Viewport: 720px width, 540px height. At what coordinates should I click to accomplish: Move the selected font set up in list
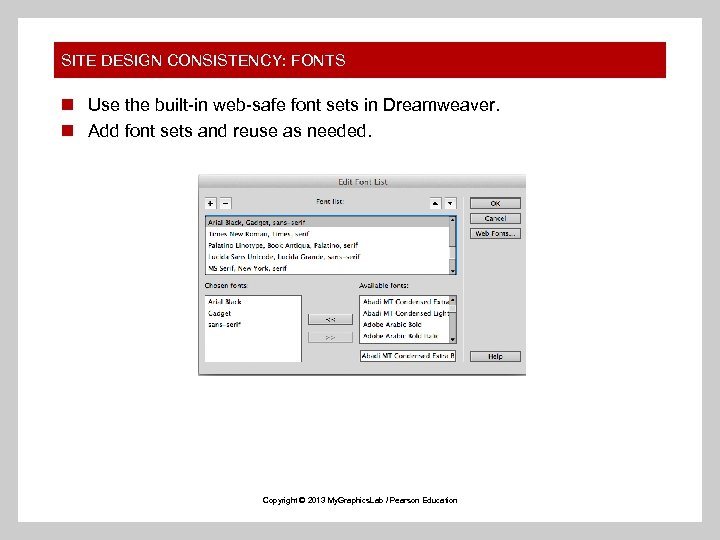coord(435,203)
